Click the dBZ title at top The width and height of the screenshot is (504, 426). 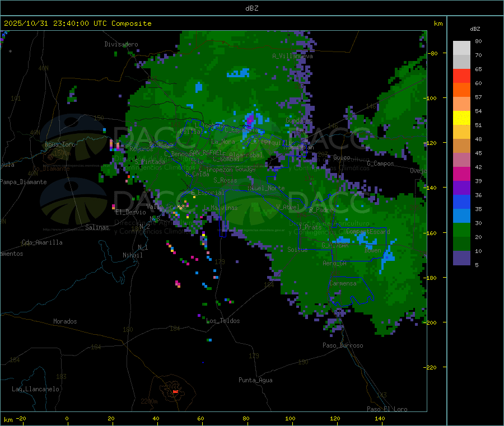(x=251, y=8)
